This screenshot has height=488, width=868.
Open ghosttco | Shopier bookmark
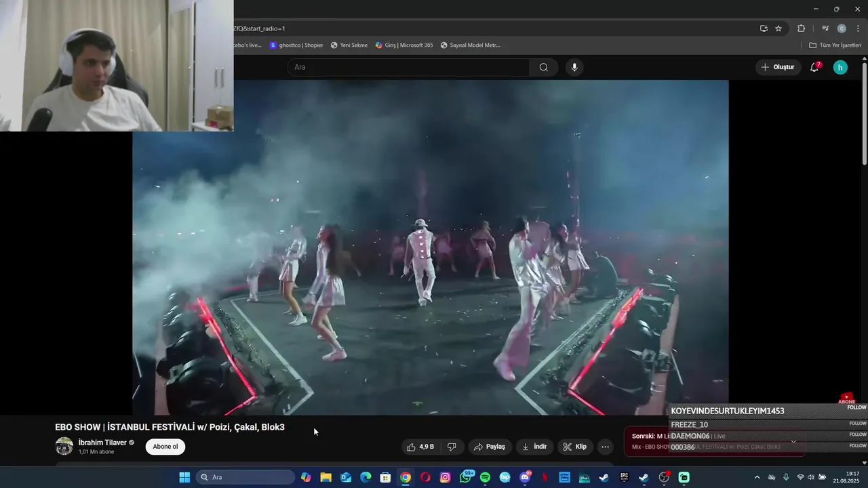pyautogui.click(x=296, y=45)
